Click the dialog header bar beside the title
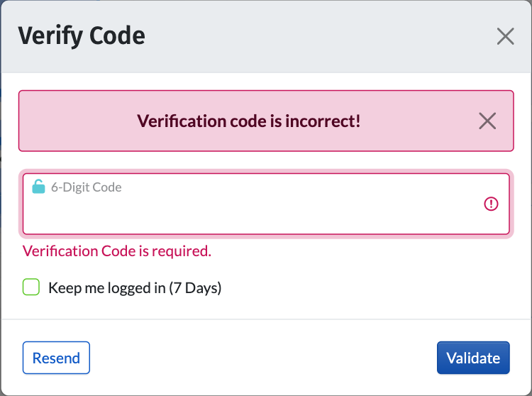The height and width of the screenshot is (396, 532). pyautogui.click(x=319, y=35)
